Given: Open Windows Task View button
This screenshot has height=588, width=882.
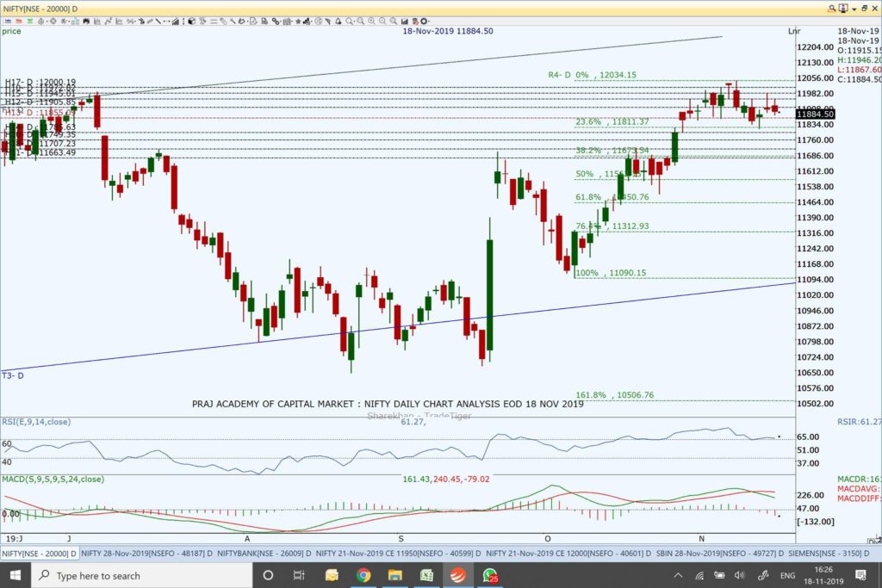Looking at the screenshot, I should click(x=299, y=575).
